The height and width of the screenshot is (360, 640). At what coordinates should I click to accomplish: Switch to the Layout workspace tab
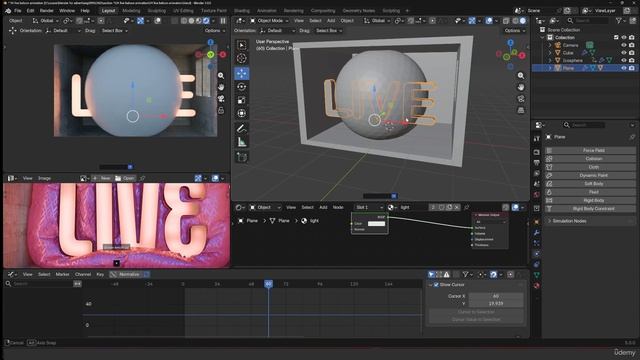coord(108,11)
